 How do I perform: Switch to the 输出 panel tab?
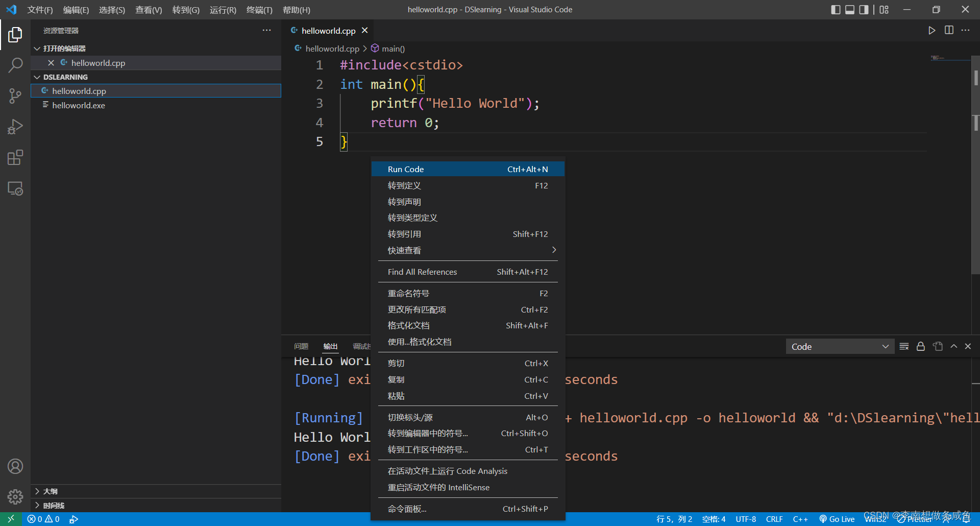[330, 346]
